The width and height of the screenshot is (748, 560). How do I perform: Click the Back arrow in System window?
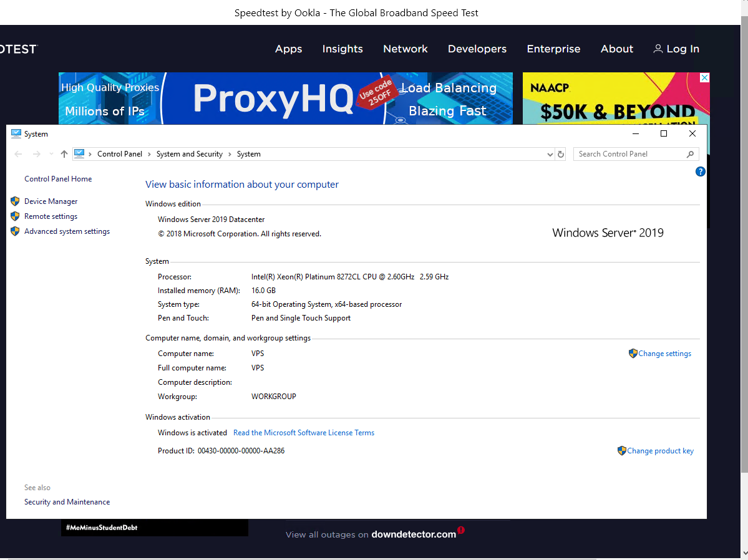pyautogui.click(x=18, y=154)
